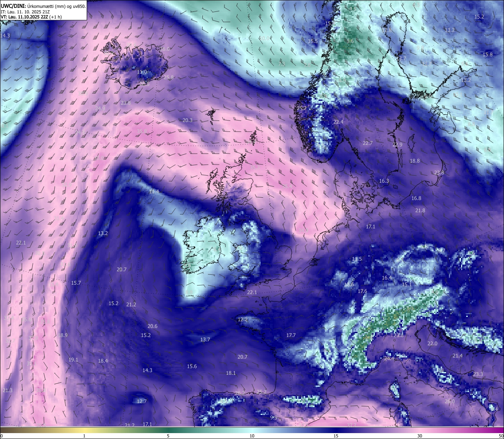
Task: Click the 11.4 value west of Scotland
Action: point(154,192)
